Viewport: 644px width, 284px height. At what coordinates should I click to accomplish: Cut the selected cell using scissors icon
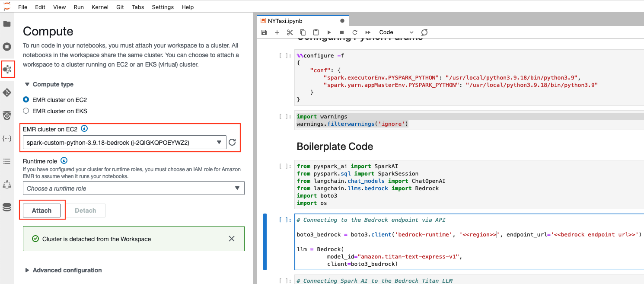[290, 32]
